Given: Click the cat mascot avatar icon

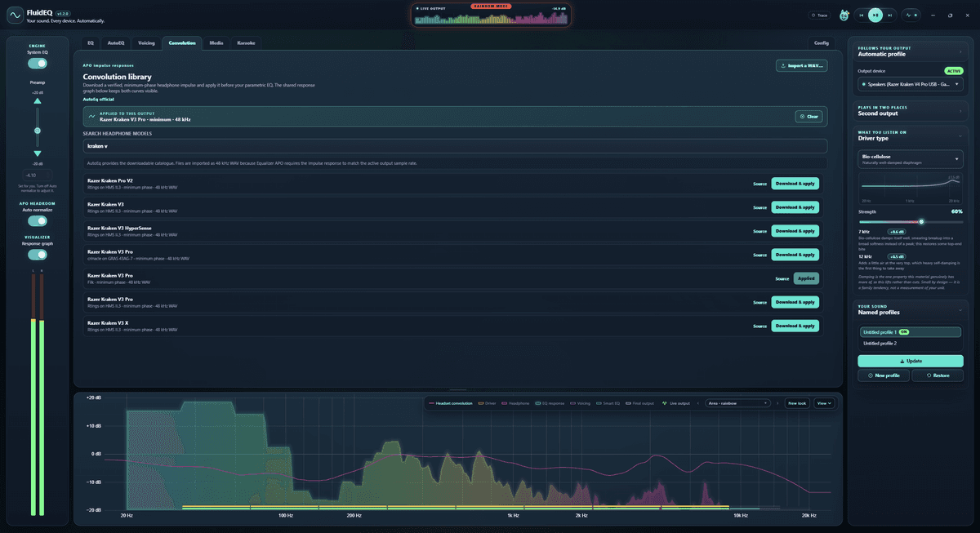Looking at the screenshot, I should click(843, 15).
